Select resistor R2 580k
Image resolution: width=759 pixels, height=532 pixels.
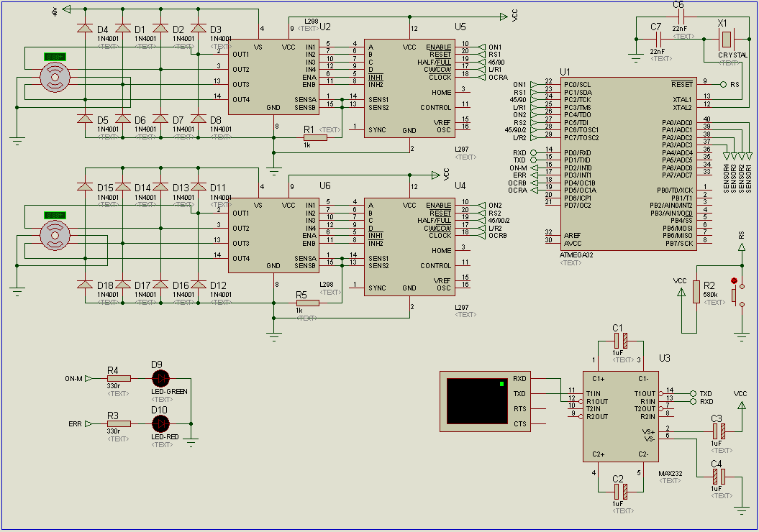point(696,292)
